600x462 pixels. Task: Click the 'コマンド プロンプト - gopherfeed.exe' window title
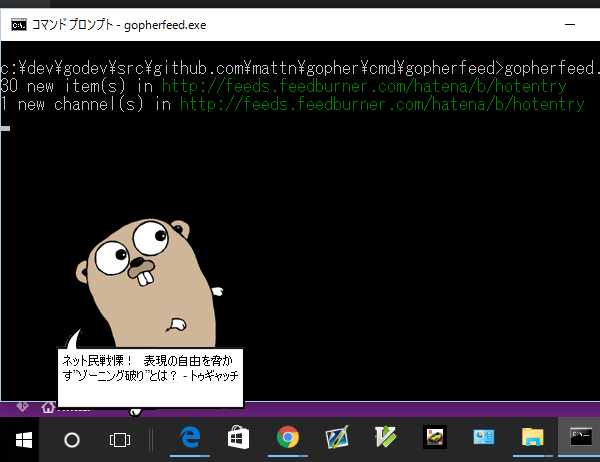point(119,25)
